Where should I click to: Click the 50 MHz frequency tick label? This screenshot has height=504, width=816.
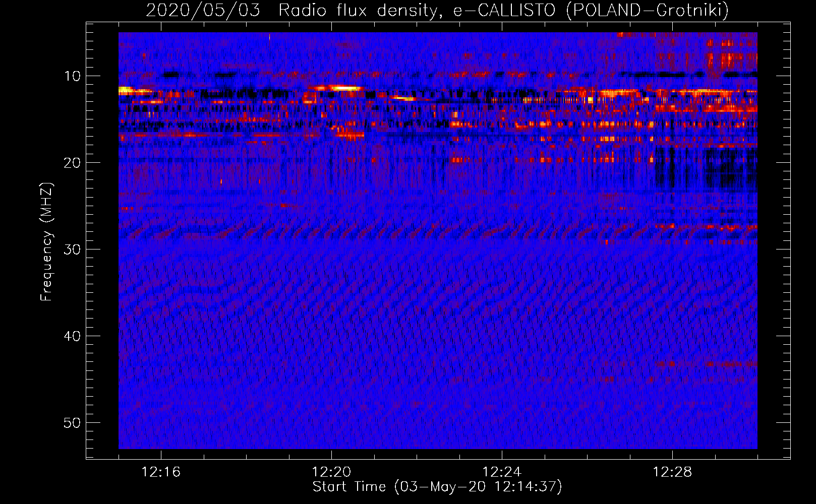coord(73,423)
